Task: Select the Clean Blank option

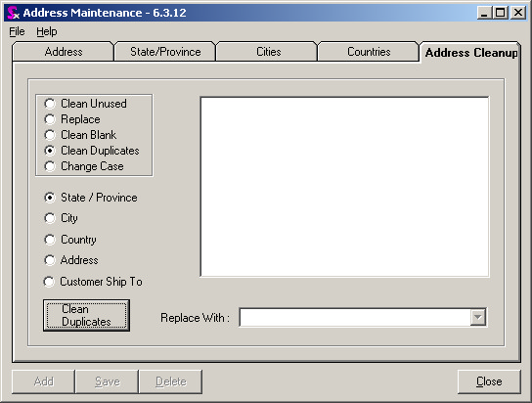Action: tap(80, 135)
